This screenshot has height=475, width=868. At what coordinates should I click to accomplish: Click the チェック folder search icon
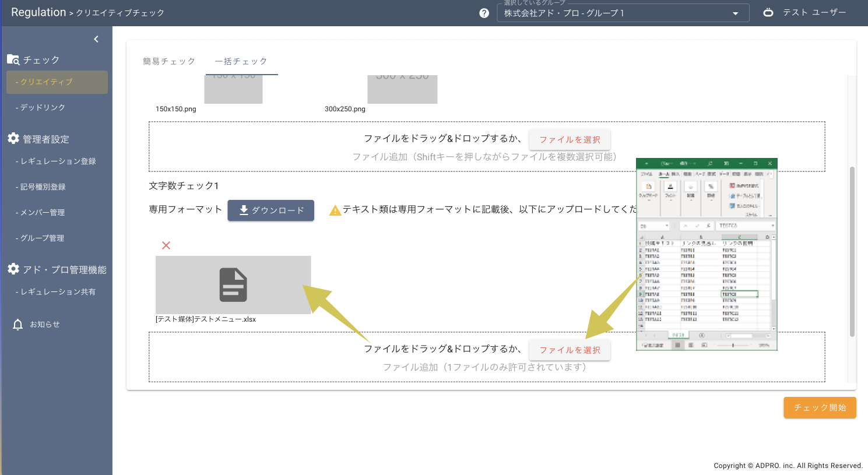click(x=13, y=59)
